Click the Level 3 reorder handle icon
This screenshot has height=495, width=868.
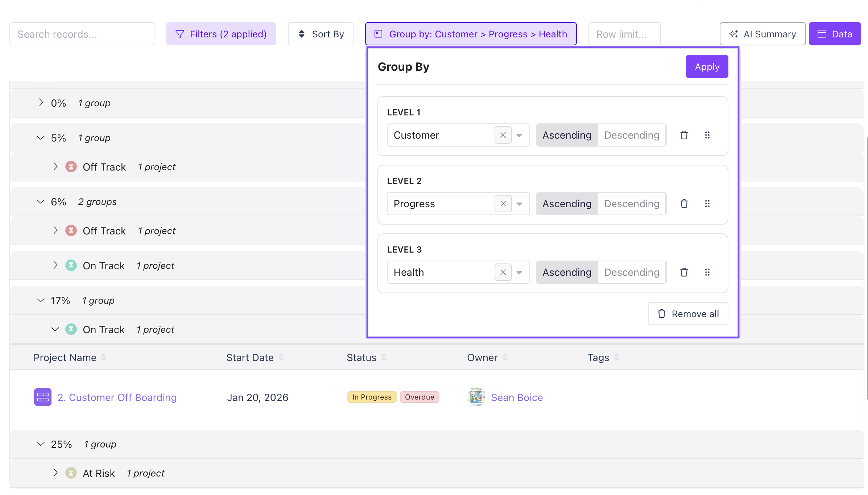tap(707, 272)
